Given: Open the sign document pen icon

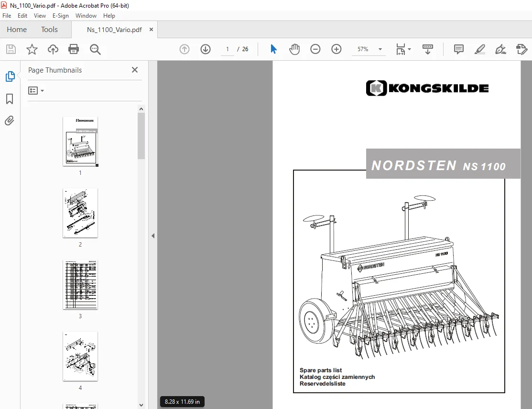Looking at the screenshot, I should (501, 49).
